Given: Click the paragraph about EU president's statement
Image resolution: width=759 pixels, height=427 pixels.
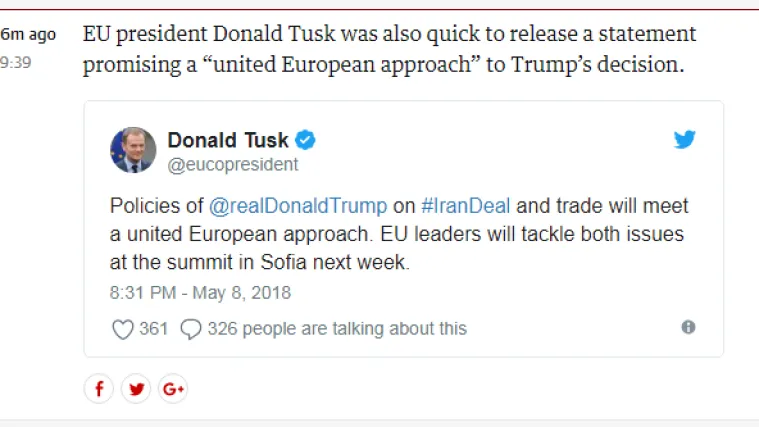Looking at the screenshot, I should tap(389, 50).
